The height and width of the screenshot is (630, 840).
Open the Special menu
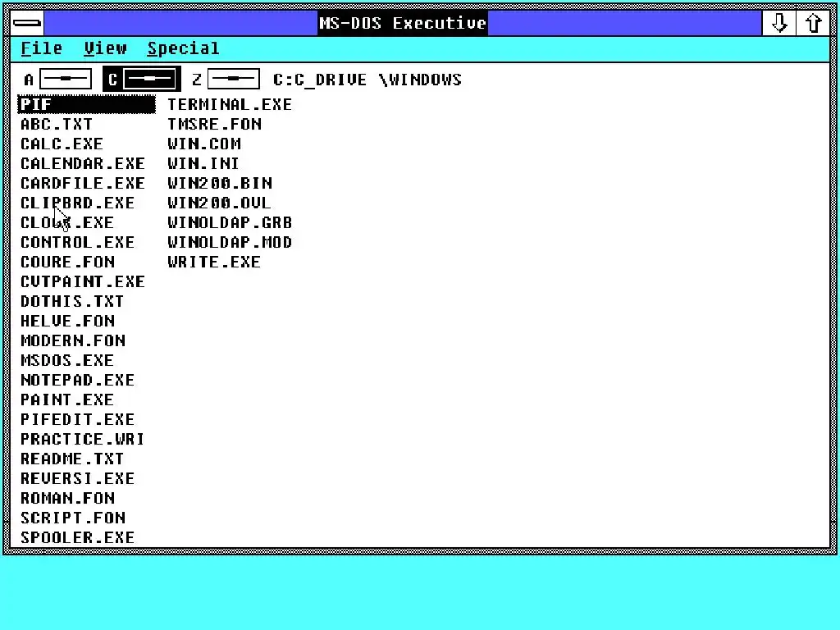click(x=183, y=48)
